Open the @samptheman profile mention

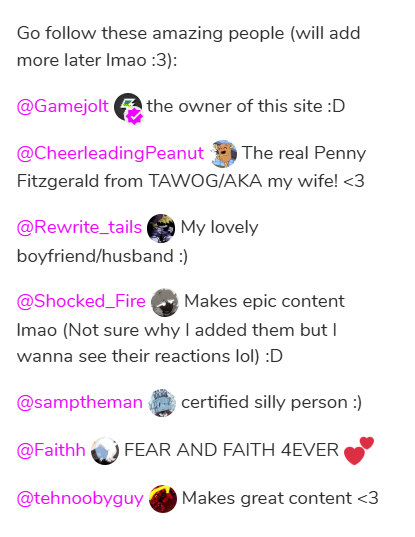pyautogui.click(x=79, y=402)
